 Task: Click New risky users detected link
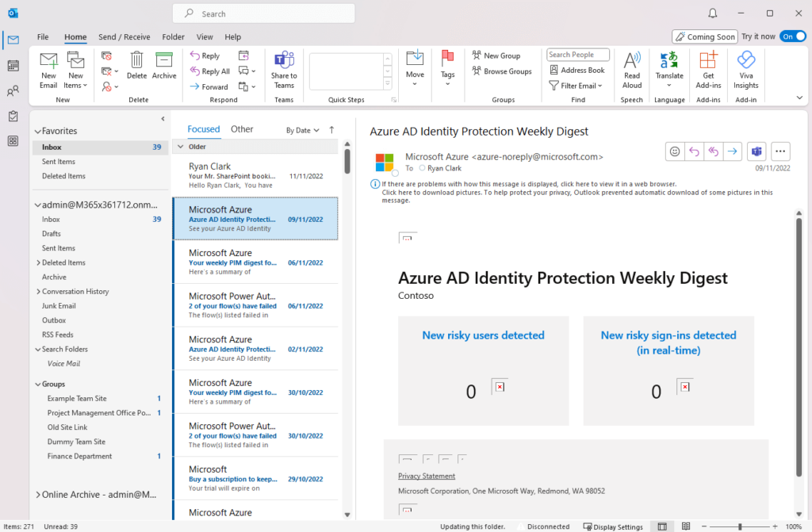coord(483,335)
